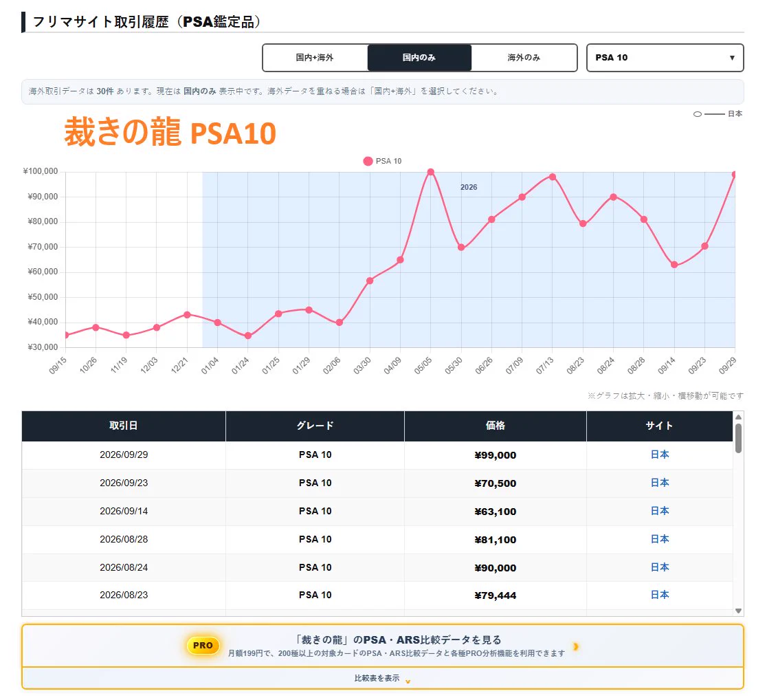Screen dimensions: 767x700
Task: Click the ¥79,444 price cell
Action: 496,595
